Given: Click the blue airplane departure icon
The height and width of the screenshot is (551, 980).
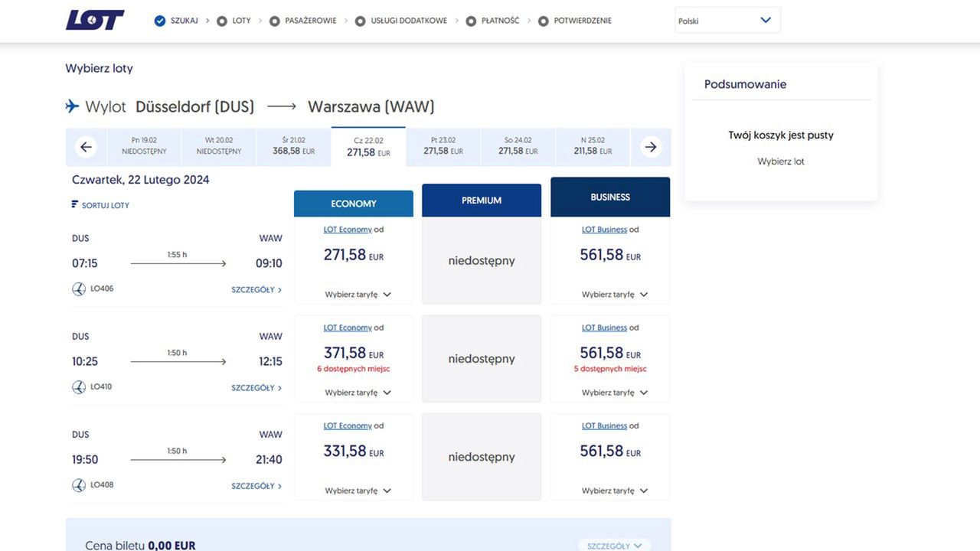Looking at the screenshot, I should click(73, 106).
